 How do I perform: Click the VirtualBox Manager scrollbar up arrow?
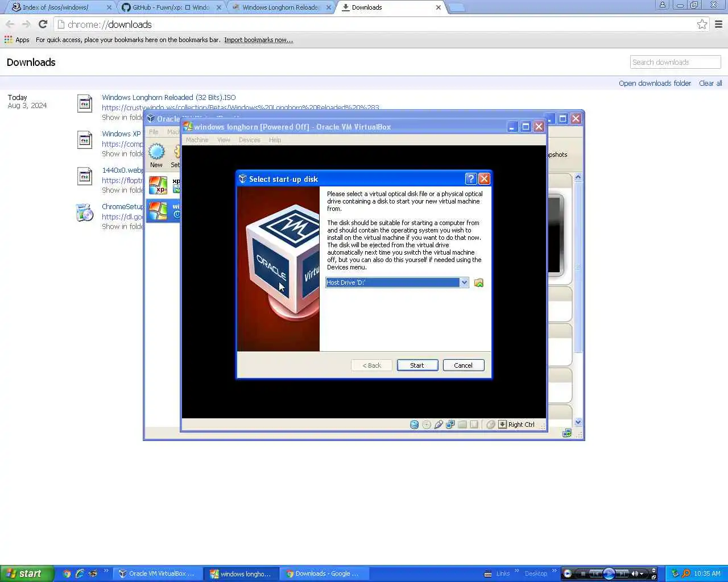click(578, 177)
